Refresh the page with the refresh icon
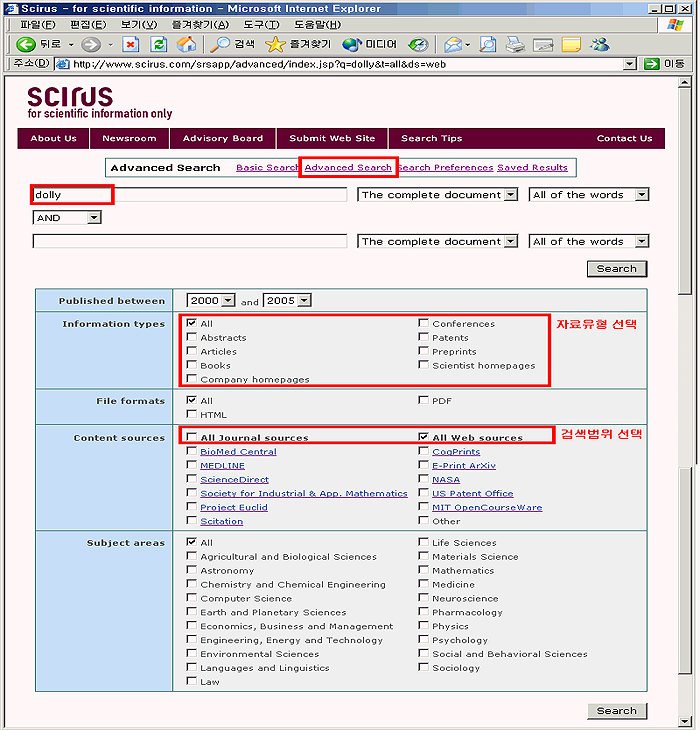This screenshot has width=700, height=730. (x=159, y=44)
